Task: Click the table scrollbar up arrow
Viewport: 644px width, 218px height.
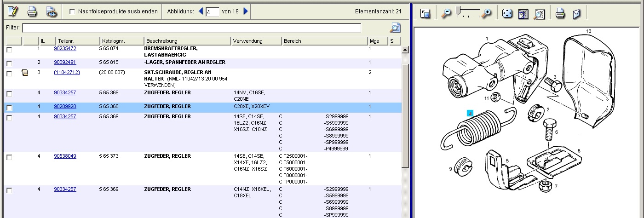Action: coord(405,50)
